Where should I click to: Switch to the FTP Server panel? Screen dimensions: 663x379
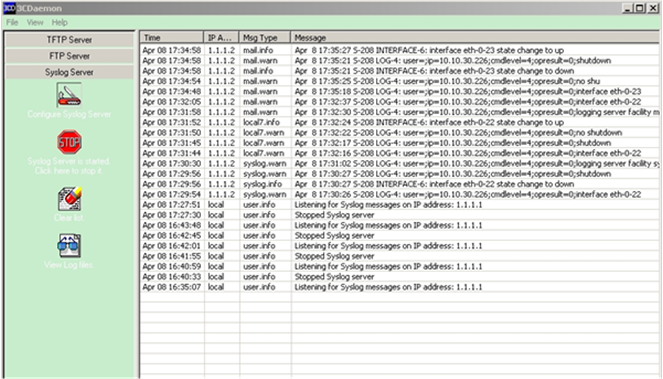(x=69, y=56)
